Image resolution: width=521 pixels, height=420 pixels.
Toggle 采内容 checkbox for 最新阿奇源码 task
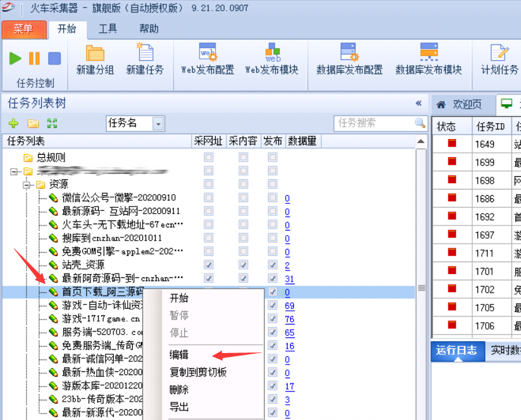tap(243, 279)
